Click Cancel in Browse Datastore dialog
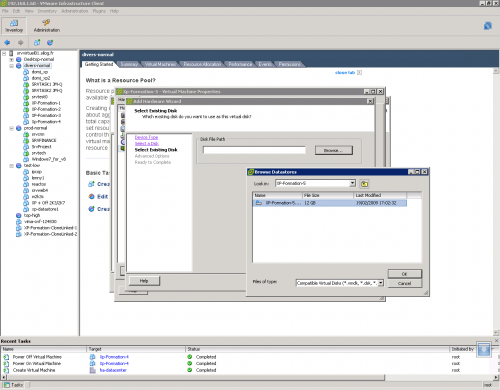The height and width of the screenshot is (390, 500). point(405,283)
